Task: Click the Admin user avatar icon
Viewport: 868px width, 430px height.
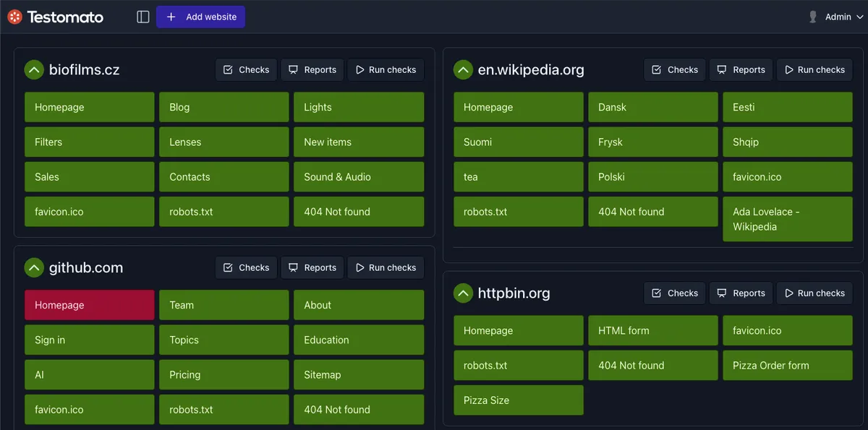Action: coord(813,17)
